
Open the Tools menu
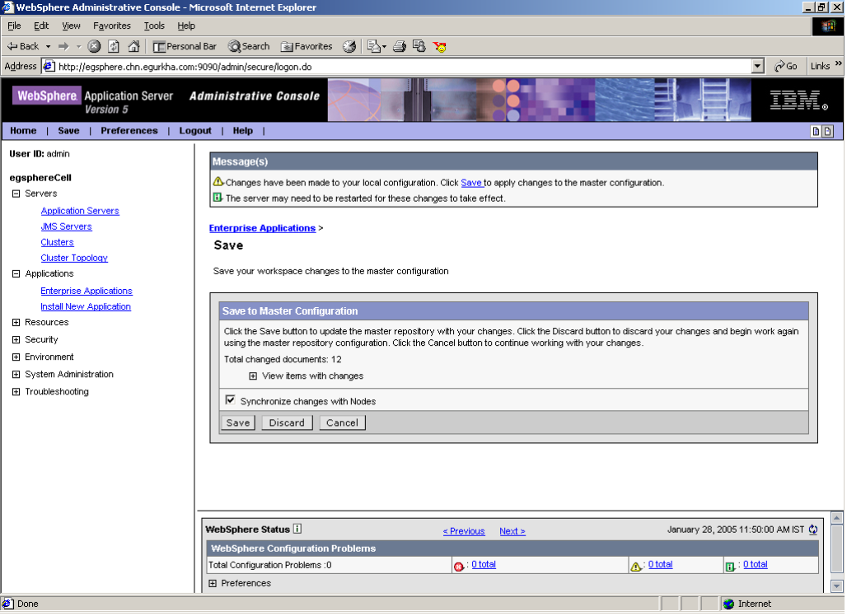tap(154, 26)
